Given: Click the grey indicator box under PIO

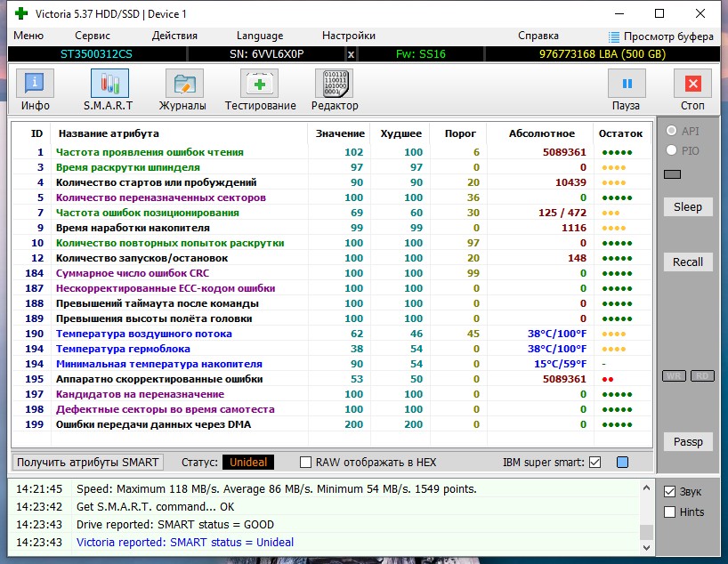Looking at the screenshot, I should pyautogui.click(x=672, y=174).
